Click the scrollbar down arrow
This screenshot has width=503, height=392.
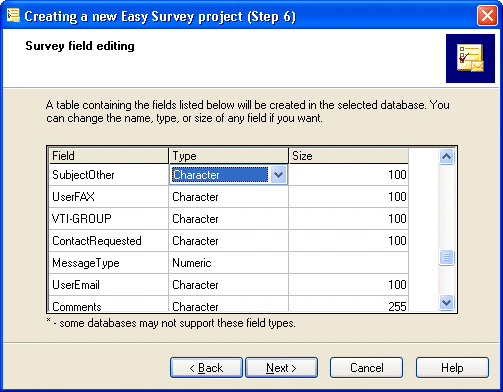[x=446, y=303]
